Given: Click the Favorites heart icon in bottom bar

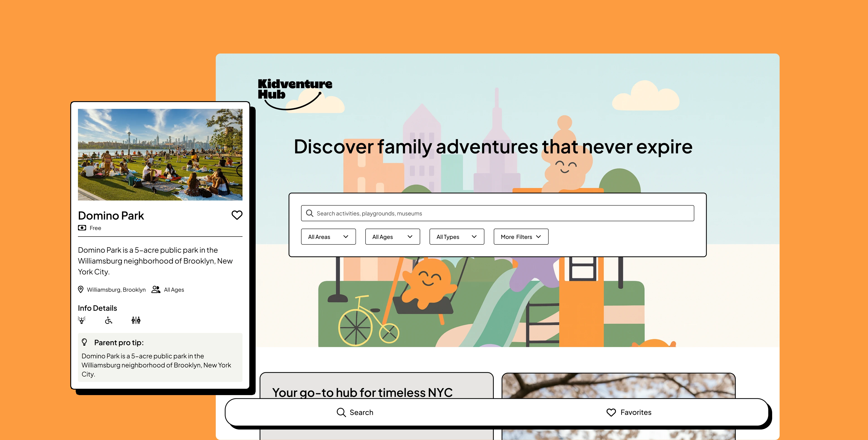Looking at the screenshot, I should click(x=611, y=412).
